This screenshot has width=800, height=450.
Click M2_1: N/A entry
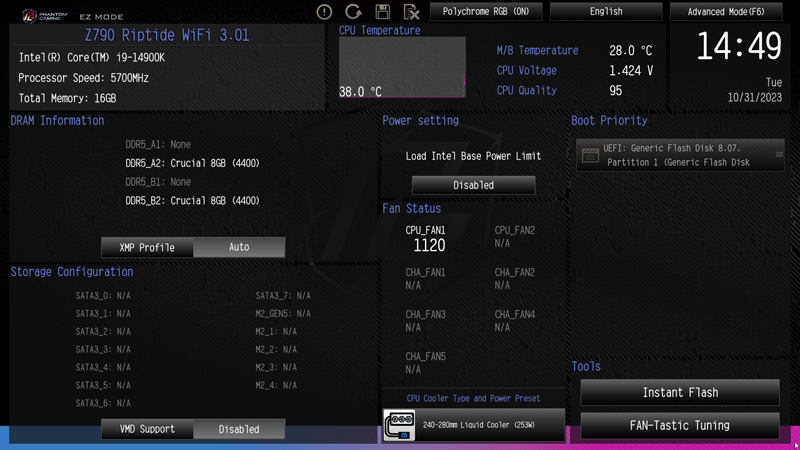(276, 332)
